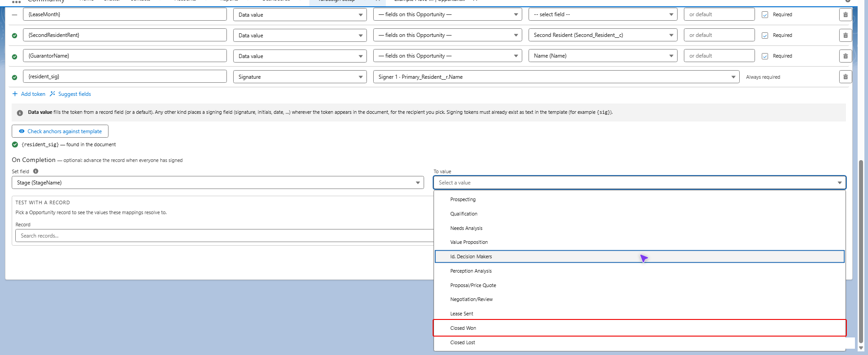Click the info icon beside Set field
868x355 pixels.
(36, 171)
